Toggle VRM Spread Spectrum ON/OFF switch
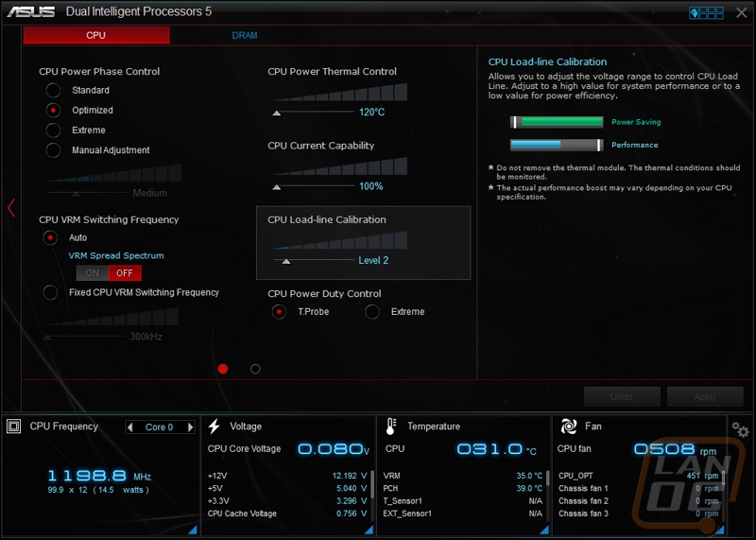This screenshot has width=756, height=540. click(109, 272)
